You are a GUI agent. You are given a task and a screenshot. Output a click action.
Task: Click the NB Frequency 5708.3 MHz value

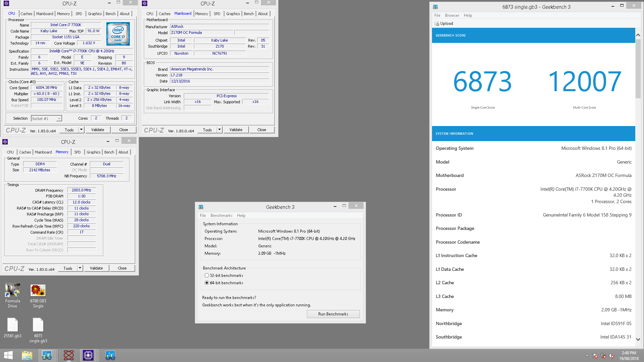106,176
